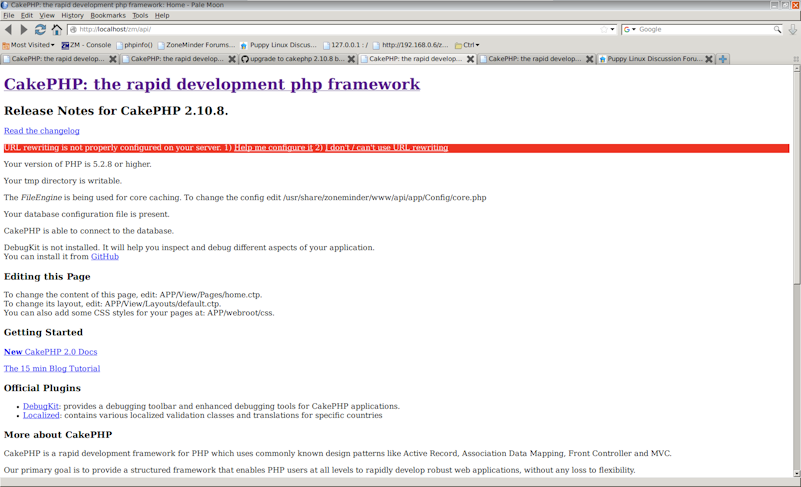The image size is (801, 487).
Task: Close the Puppy Linux Discussion Forum tab
Action: pyautogui.click(x=709, y=59)
